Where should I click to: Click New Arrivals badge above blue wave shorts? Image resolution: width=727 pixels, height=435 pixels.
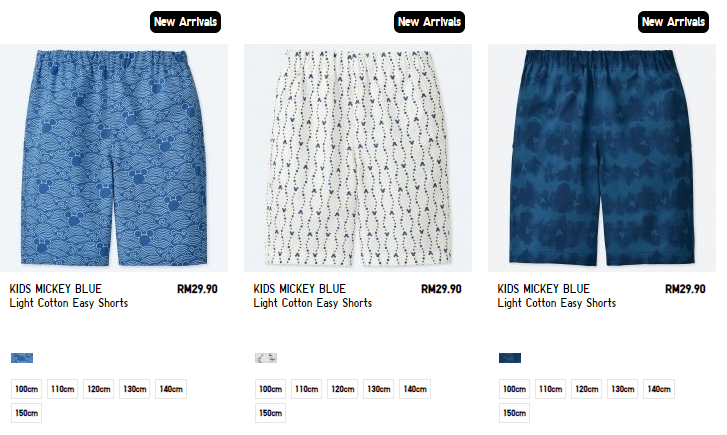tap(185, 22)
